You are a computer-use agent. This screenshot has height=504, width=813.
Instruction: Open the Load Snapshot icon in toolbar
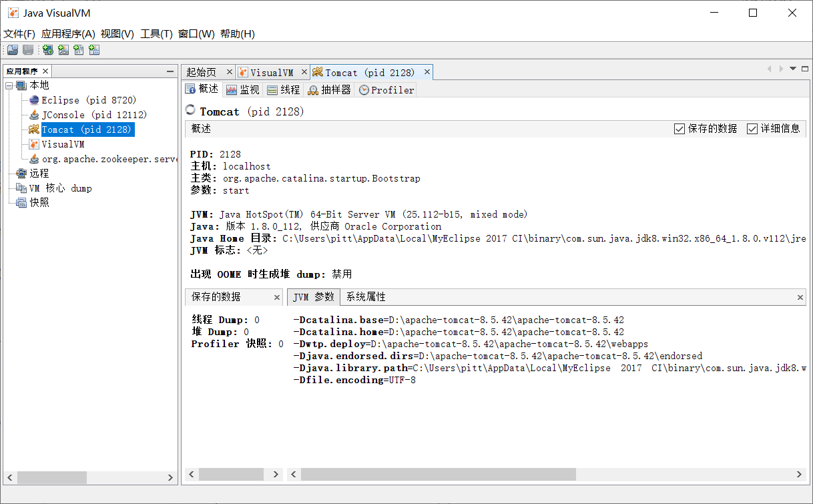click(x=12, y=49)
